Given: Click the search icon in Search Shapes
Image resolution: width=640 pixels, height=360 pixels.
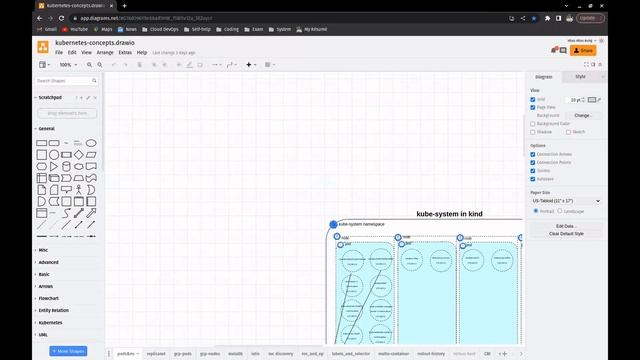Looking at the screenshot, I should pyautogui.click(x=94, y=81).
